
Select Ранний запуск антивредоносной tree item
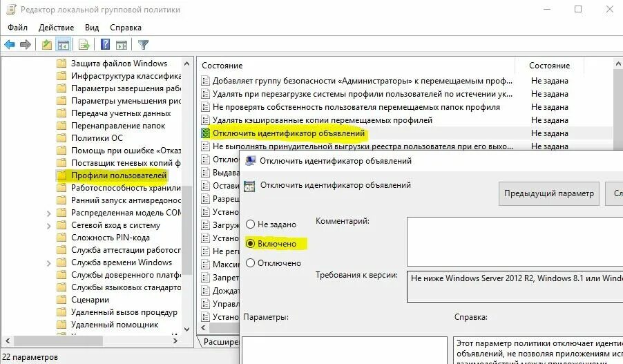tap(126, 200)
